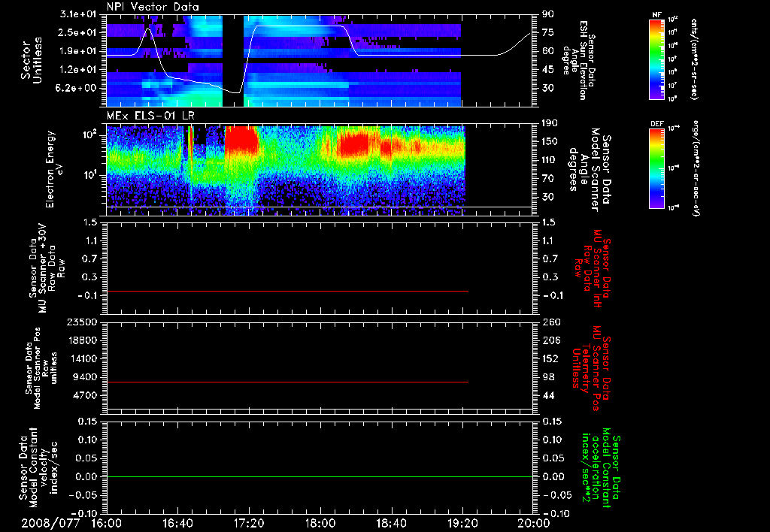Click the 90 degree elevation tick label
770x532 pixels.
point(548,14)
